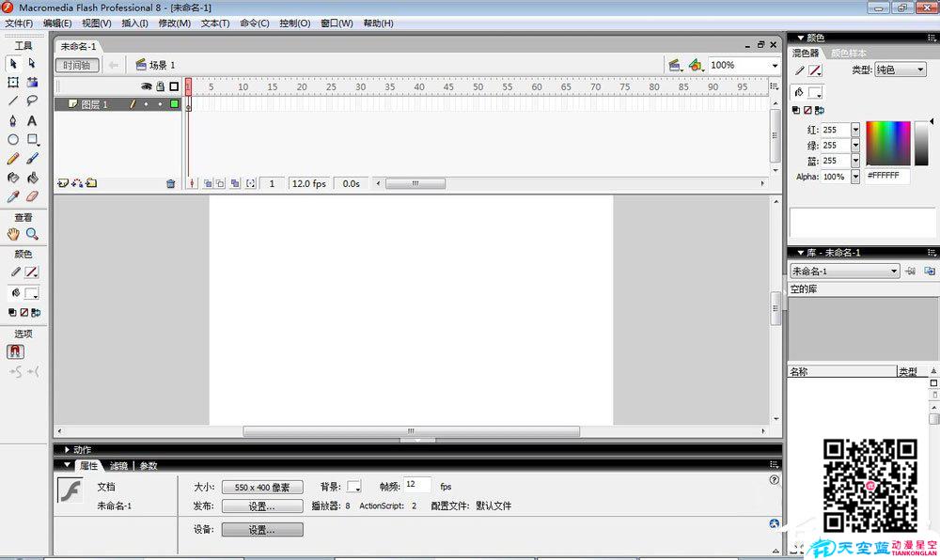Toggle Onion Skin Outlines button
940x560 pixels.
pyautogui.click(x=220, y=183)
